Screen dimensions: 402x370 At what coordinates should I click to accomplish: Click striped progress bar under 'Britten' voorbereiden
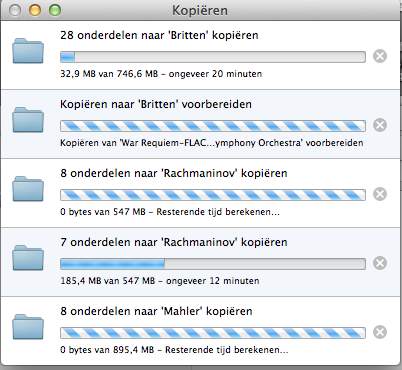pos(213,126)
